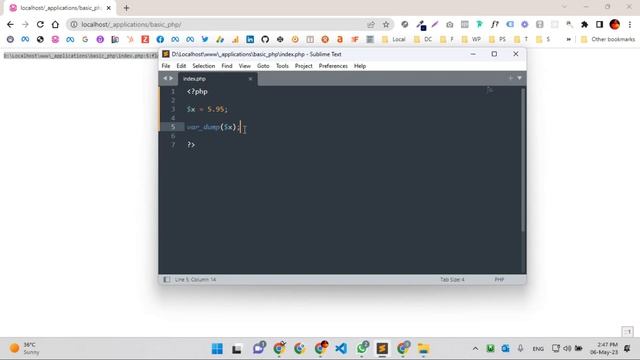Open the Twitter bookmark
The image size is (640, 360).
(205, 39)
